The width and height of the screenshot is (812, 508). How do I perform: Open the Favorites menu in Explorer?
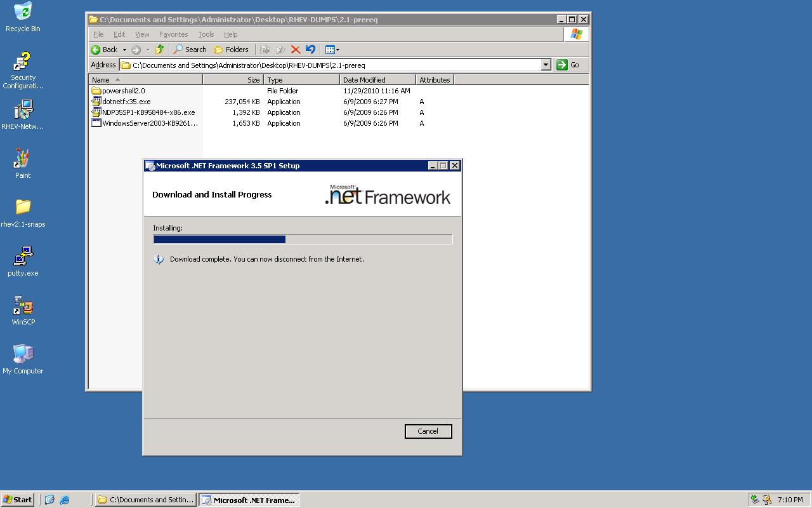173,34
